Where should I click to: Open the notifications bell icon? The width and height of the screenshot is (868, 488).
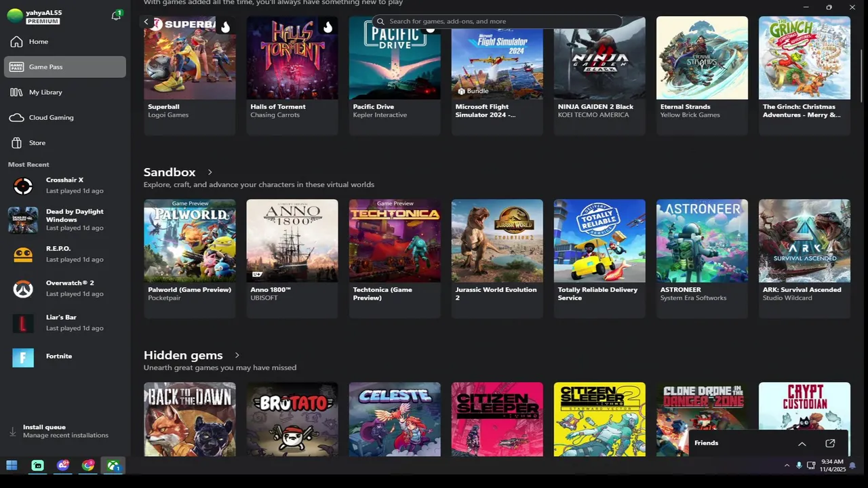tap(116, 16)
